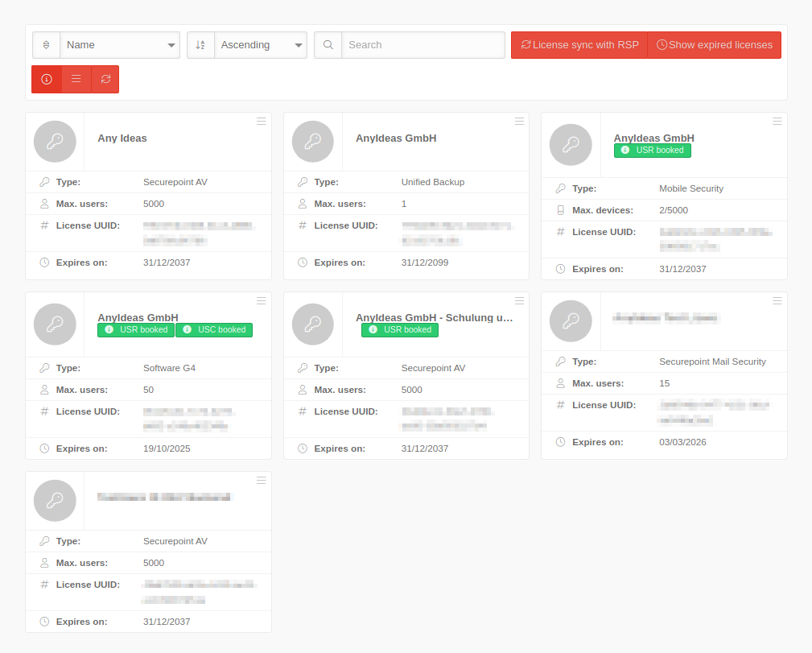This screenshot has height=653, width=812.
Task: Click key avatar on Securepoint Mail Security card
Action: tap(571, 321)
